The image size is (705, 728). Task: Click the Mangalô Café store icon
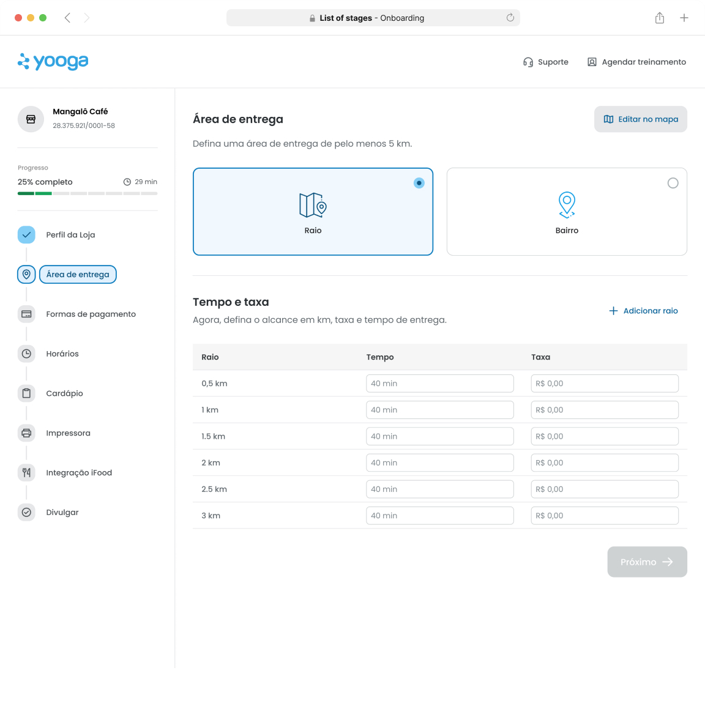(x=31, y=119)
